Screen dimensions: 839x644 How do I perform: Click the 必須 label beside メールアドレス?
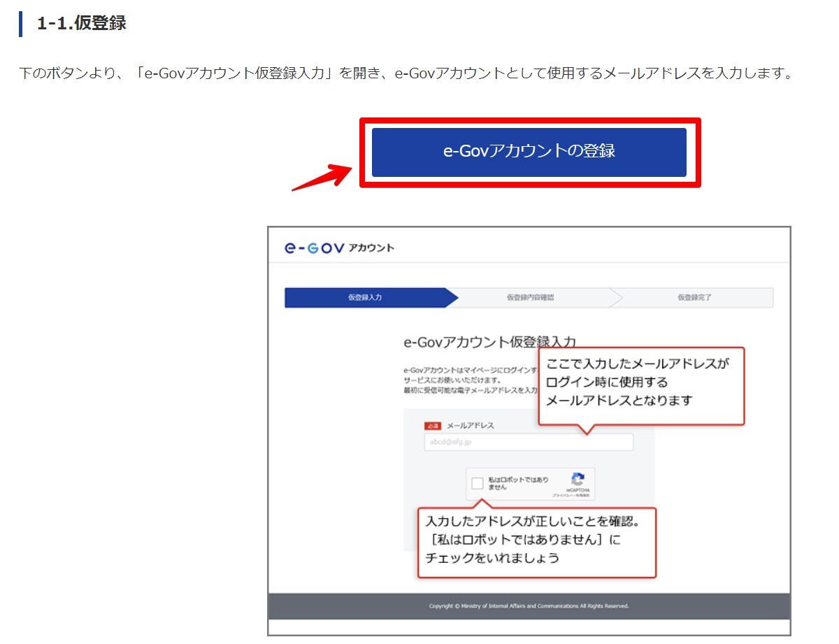pyautogui.click(x=433, y=425)
